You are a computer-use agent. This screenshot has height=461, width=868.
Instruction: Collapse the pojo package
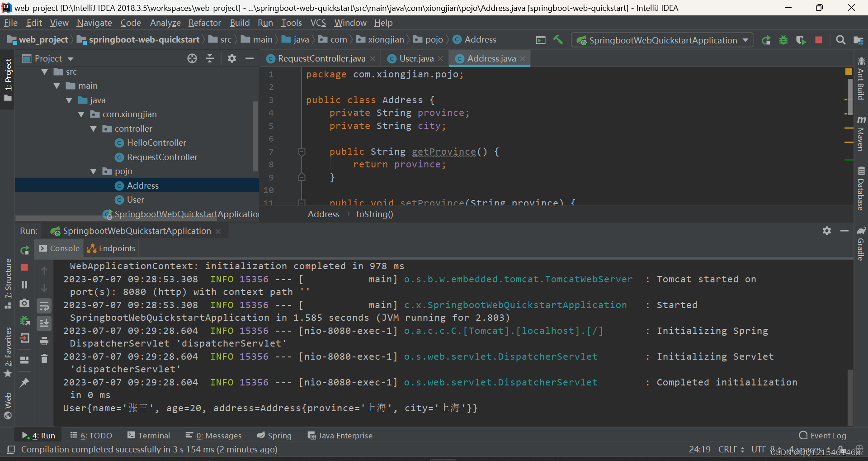click(94, 171)
